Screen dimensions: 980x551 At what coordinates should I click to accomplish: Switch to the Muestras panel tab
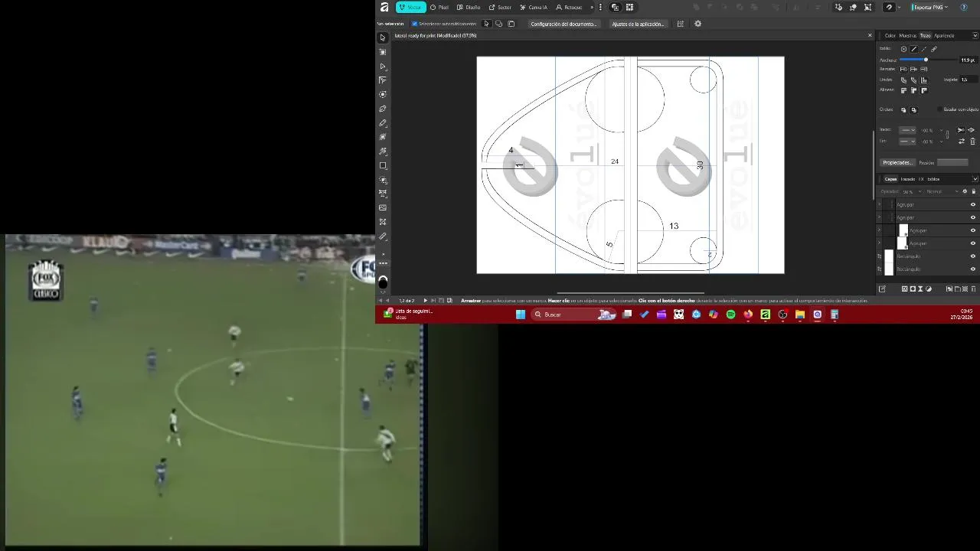[x=908, y=35]
